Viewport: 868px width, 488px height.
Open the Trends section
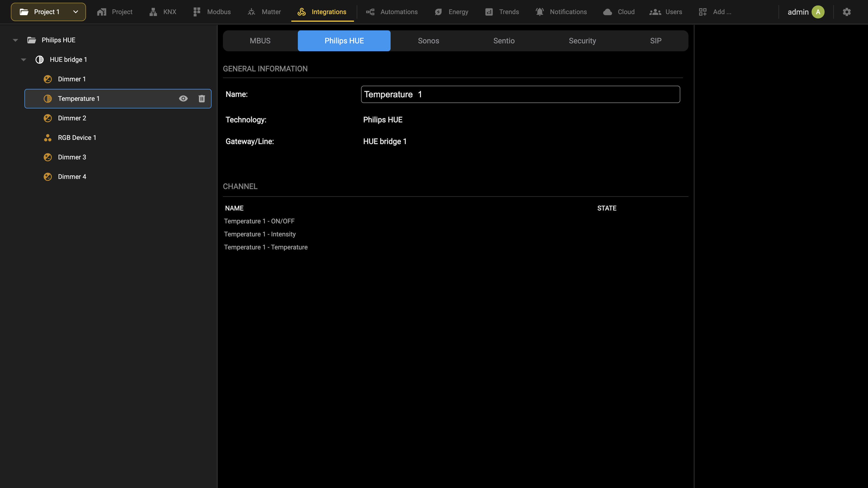tap(502, 12)
